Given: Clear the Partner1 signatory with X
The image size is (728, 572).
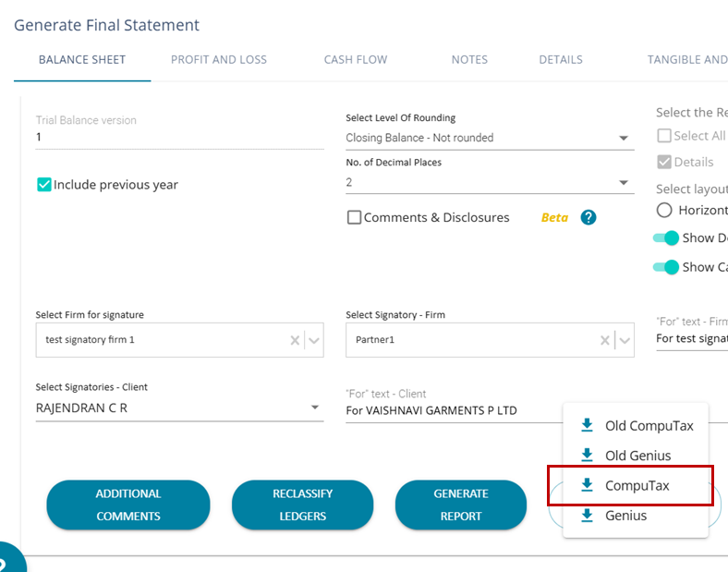Looking at the screenshot, I should (x=605, y=340).
